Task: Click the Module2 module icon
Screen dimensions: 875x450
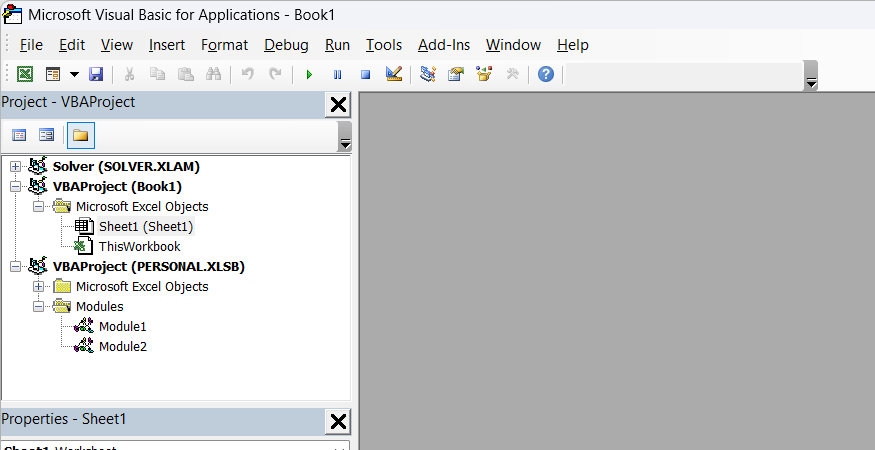Action: (x=84, y=347)
